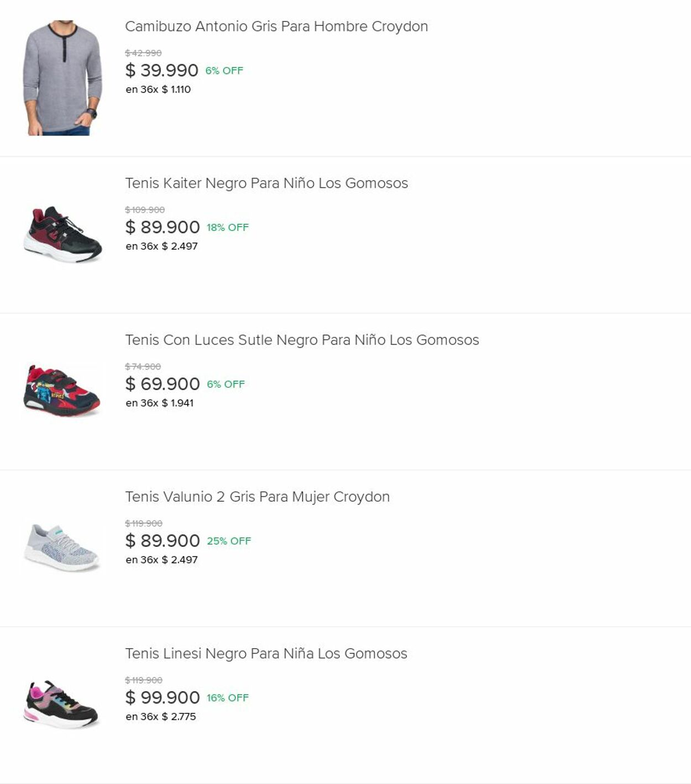Screen dimensions: 691x784
Task: Click the $ 69.900 price
Action: 162,384
